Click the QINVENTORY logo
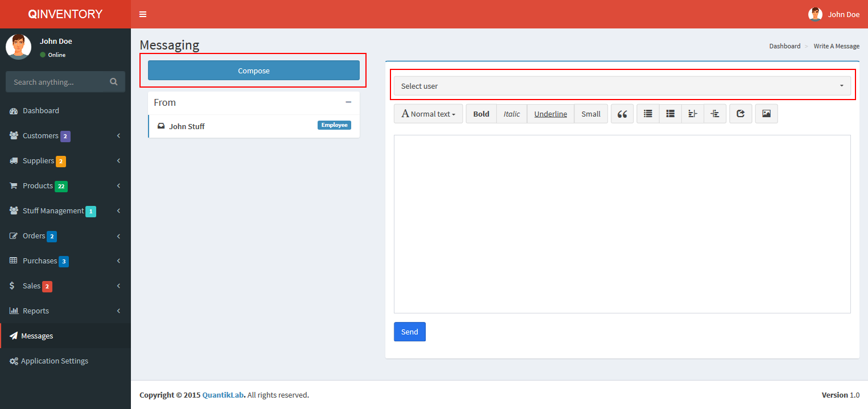This screenshot has width=868, height=409. coord(65,14)
